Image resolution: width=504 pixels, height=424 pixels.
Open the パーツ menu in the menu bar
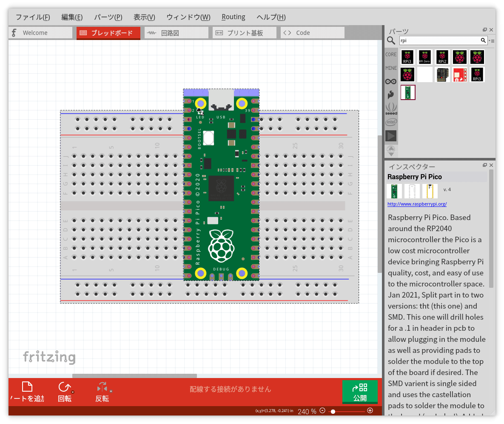[x=108, y=17]
